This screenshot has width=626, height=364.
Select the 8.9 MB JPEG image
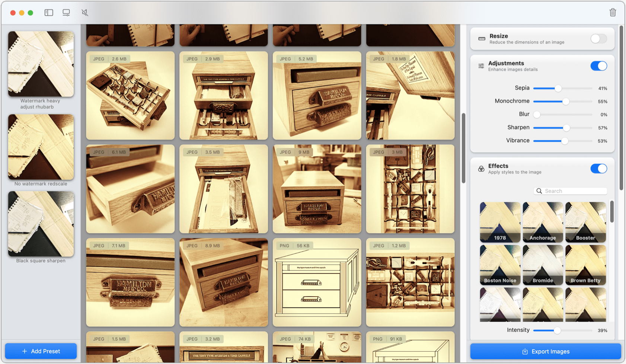(224, 282)
